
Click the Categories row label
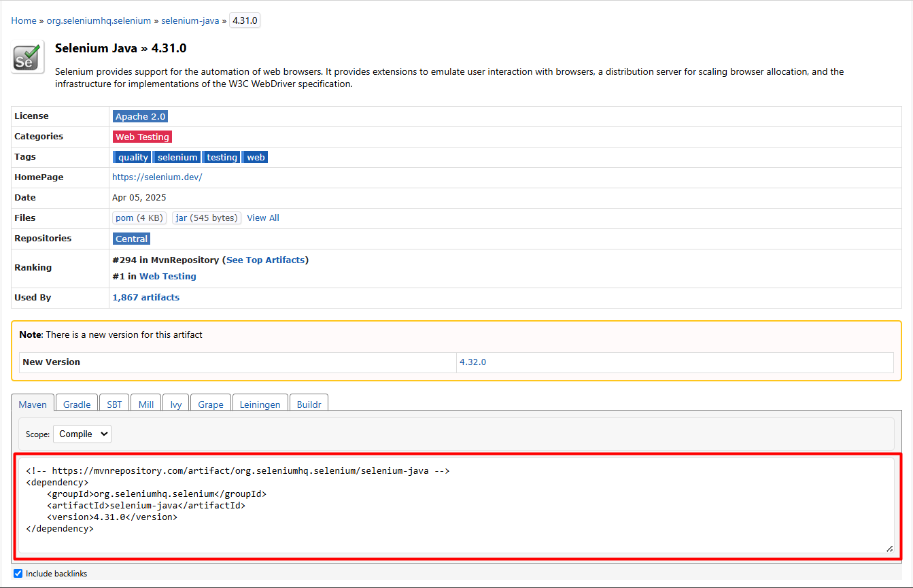39,136
